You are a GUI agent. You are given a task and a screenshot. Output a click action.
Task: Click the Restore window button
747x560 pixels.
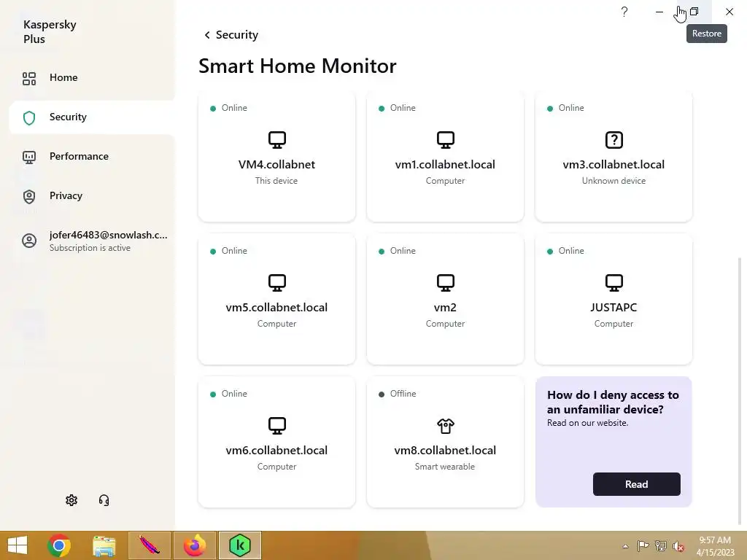coord(694,12)
